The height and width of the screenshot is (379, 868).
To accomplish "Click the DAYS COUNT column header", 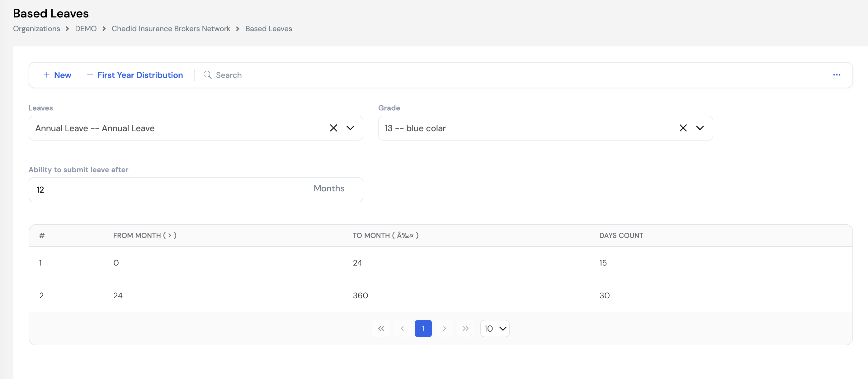I will (x=621, y=235).
